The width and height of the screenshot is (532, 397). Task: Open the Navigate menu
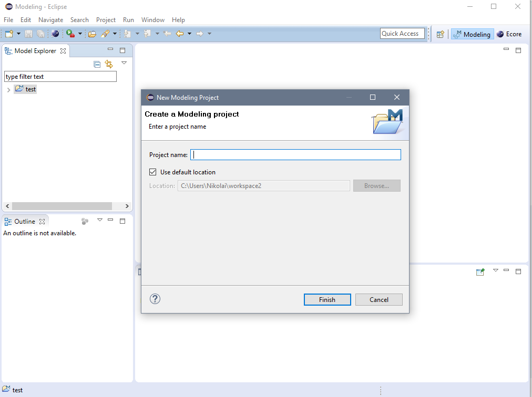click(x=50, y=20)
